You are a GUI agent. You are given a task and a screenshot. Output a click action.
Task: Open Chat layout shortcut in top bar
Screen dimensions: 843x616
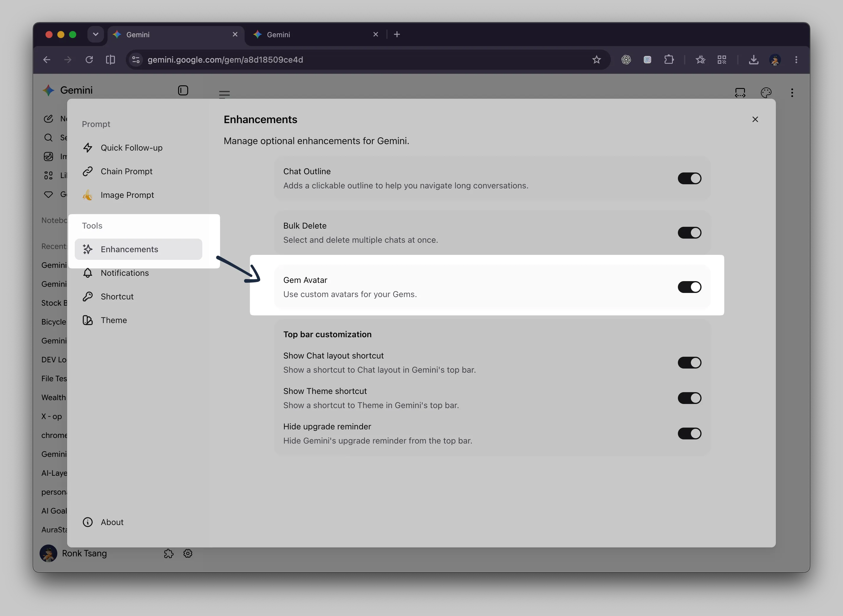tap(740, 92)
